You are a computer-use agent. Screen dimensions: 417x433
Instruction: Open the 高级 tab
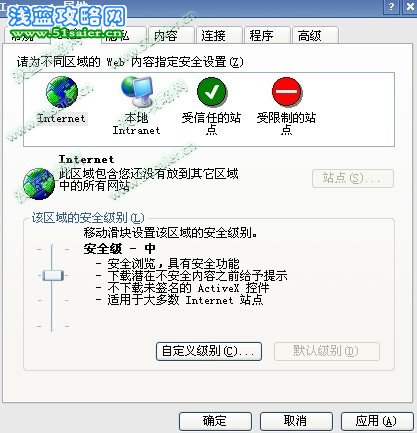(x=315, y=35)
